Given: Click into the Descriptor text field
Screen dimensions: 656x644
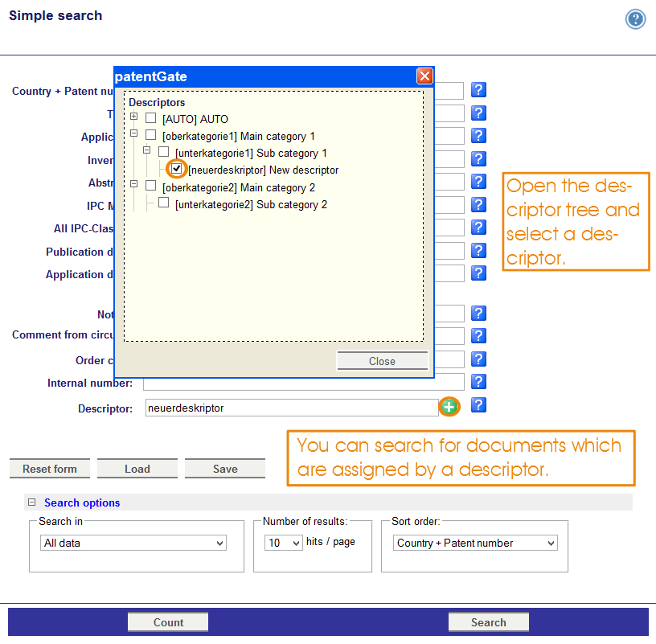Looking at the screenshot, I should coord(291,408).
